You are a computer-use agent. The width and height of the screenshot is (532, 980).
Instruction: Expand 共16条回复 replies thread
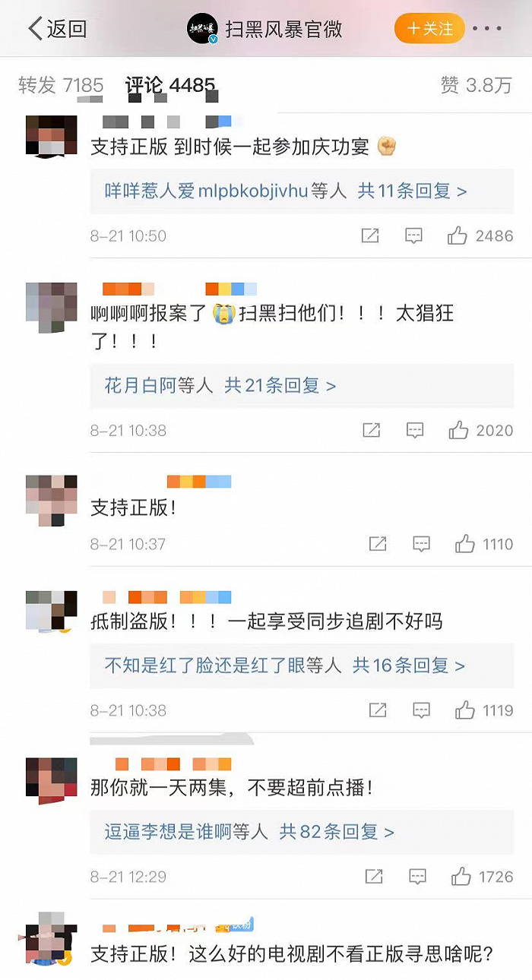click(x=409, y=666)
